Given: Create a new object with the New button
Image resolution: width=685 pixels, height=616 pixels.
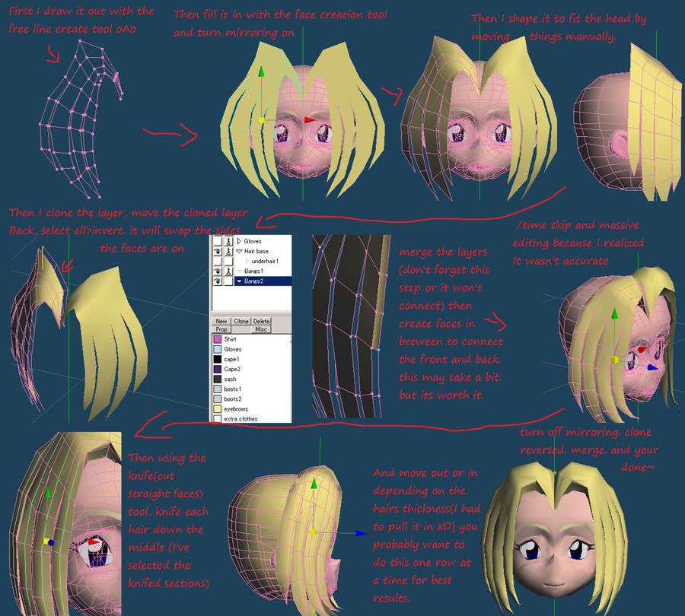Looking at the screenshot, I should tap(221, 321).
